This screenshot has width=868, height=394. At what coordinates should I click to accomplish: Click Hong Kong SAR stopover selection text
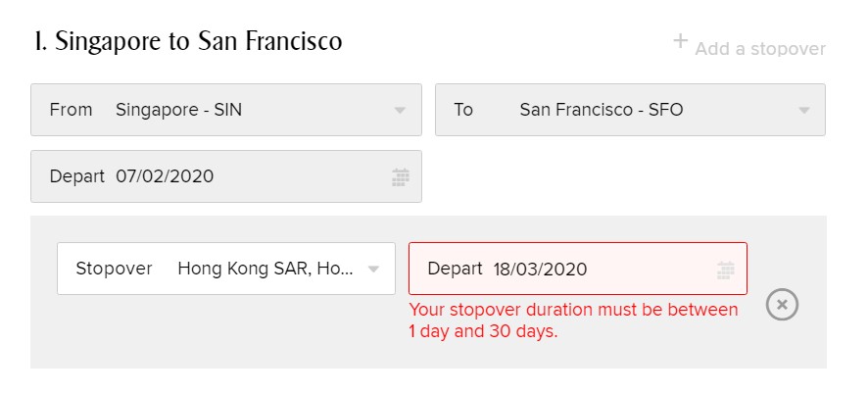click(265, 269)
